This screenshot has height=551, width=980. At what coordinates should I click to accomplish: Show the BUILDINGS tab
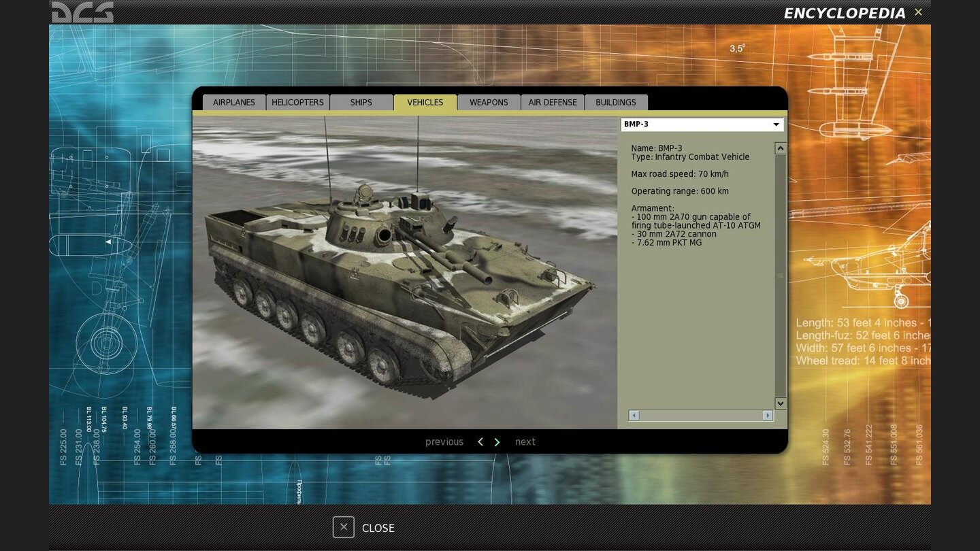click(x=616, y=102)
